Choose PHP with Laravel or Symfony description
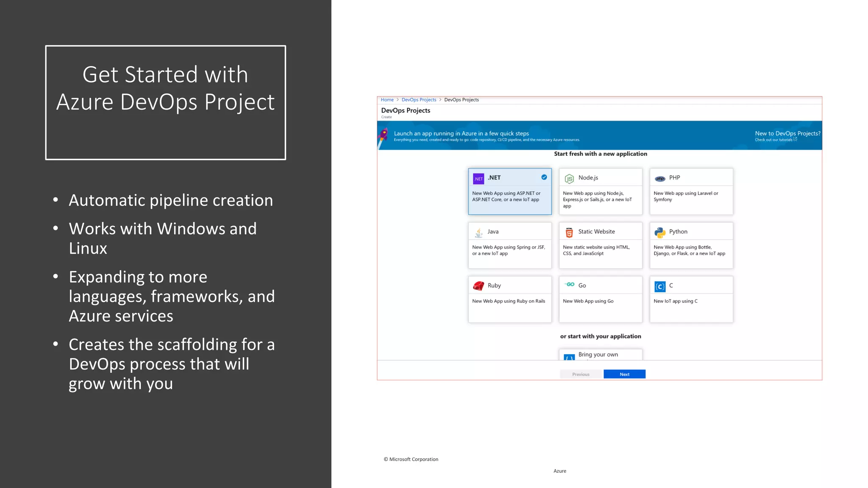Viewport: 868px width, 488px height. coord(686,197)
